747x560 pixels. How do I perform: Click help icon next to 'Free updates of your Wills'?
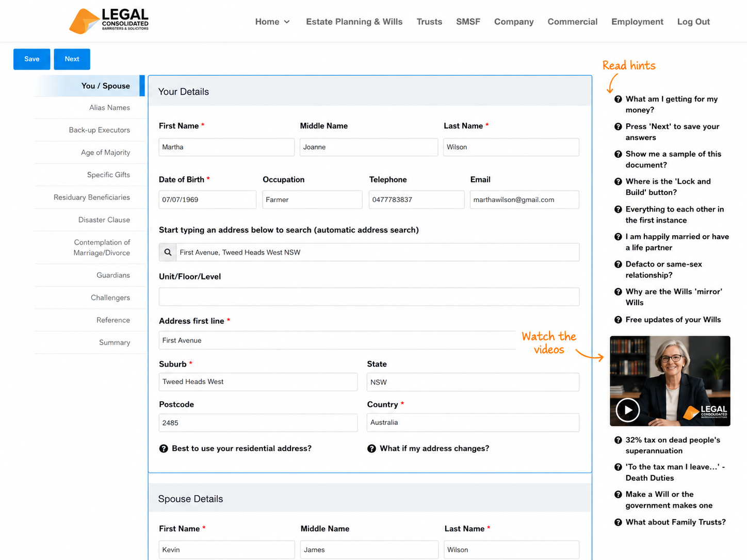click(618, 320)
